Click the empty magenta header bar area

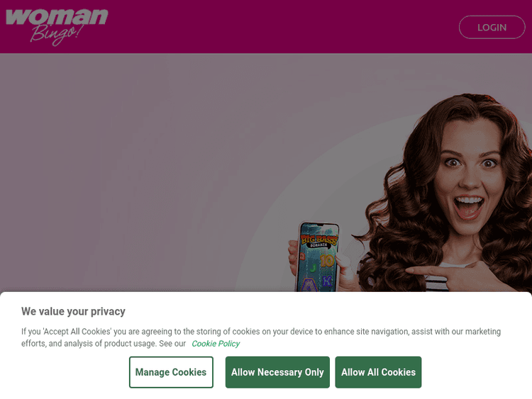click(282, 26)
